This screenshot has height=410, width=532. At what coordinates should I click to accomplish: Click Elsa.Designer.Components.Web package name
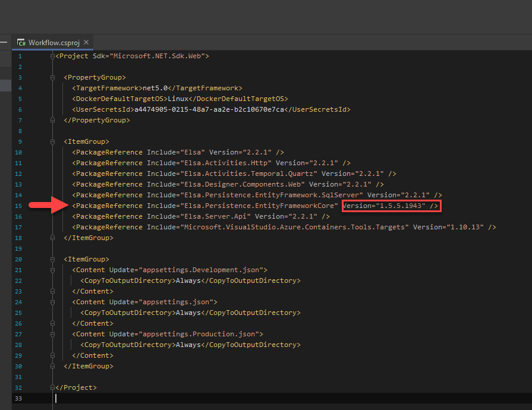click(243, 184)
